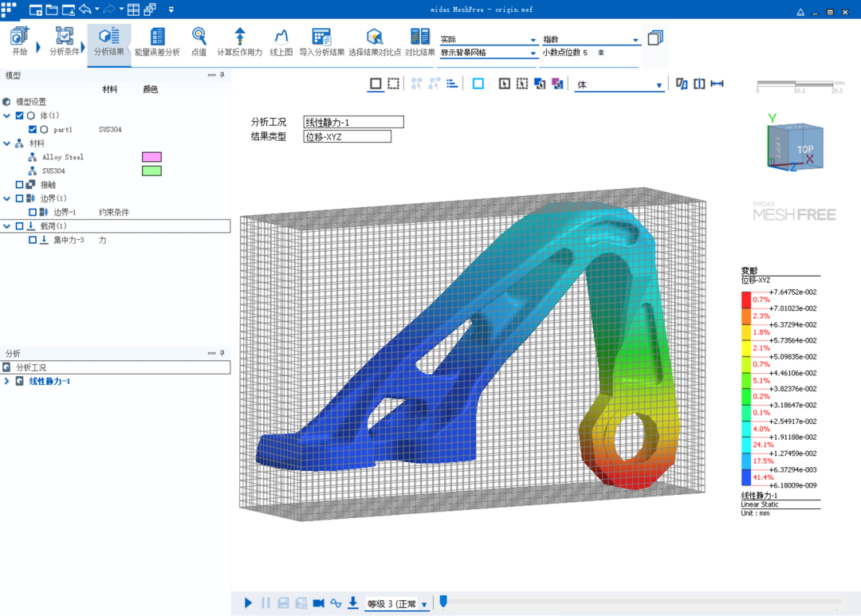Click the animation frame slider handle
Image resolution: width=861 pixels, height=616 pixels.
pos(444,601)
